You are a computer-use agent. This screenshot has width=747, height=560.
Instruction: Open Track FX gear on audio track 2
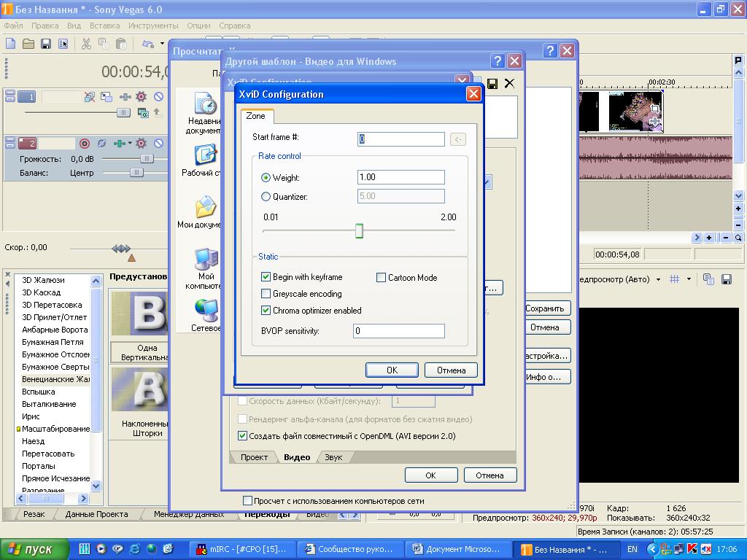(141, 143)
